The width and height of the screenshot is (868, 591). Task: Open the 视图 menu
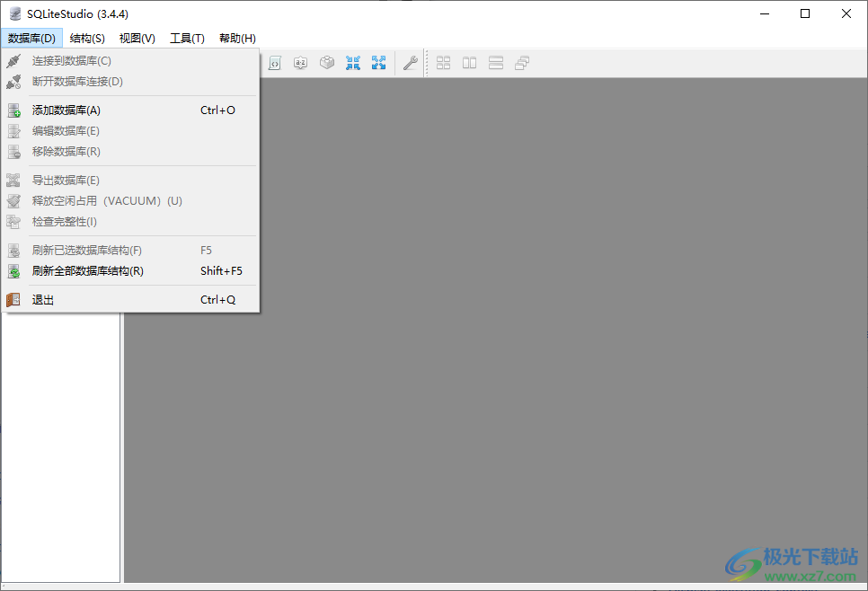point(137,38)
